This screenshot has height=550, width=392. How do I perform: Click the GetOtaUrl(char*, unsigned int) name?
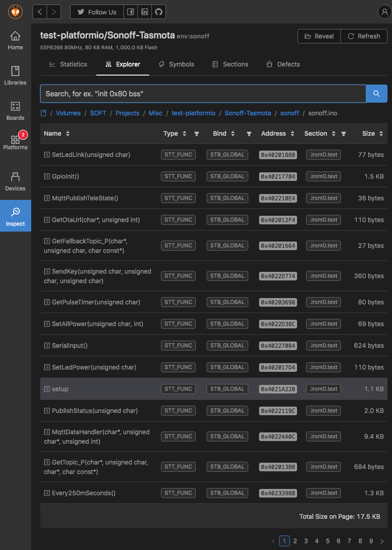point(96,220)
